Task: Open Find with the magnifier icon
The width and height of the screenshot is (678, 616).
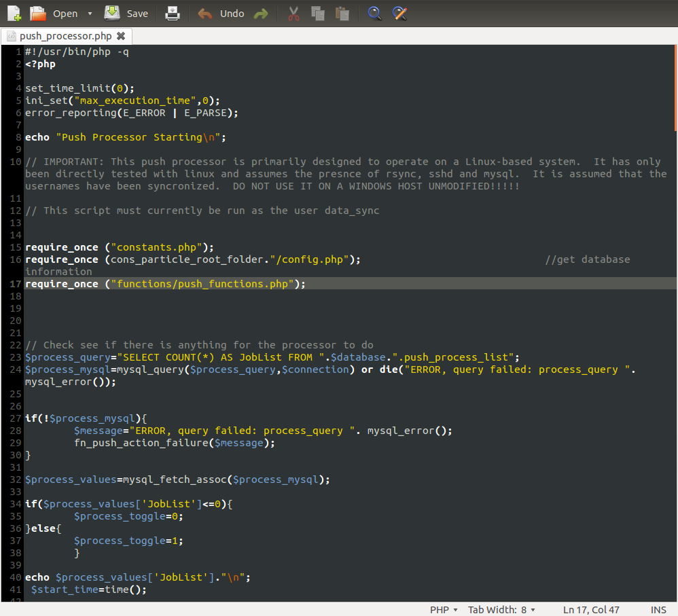Action: [x=374, y=13]
